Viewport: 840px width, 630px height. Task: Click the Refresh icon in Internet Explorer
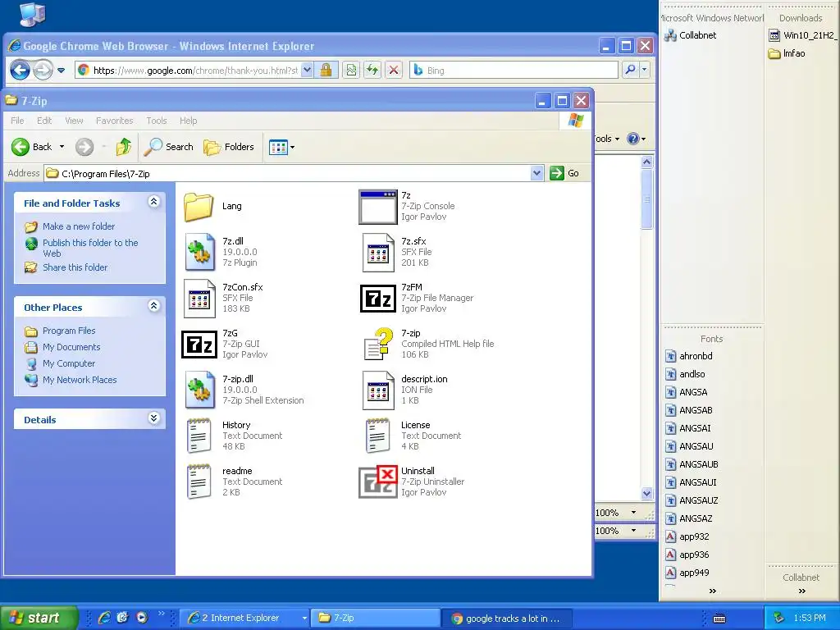click(372, 70)
